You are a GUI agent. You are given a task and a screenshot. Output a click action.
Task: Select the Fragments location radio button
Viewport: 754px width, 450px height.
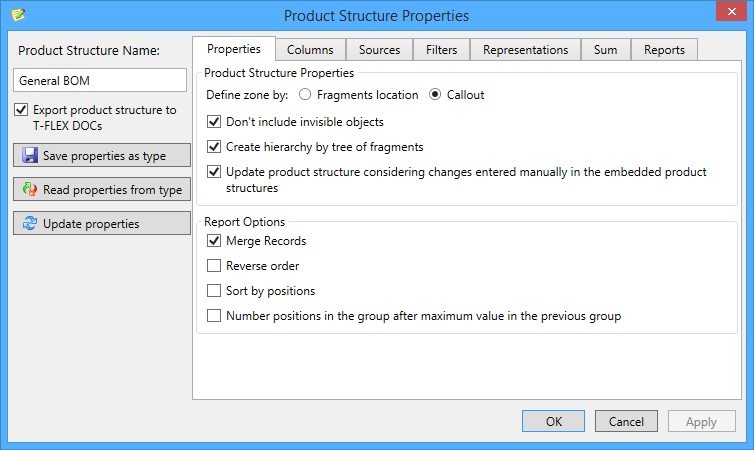click(305, 95)
